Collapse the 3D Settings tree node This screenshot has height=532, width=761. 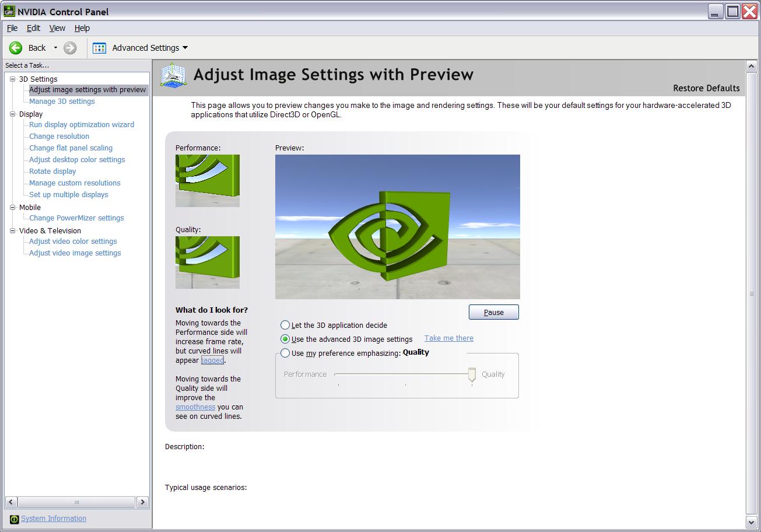pos(12,79)
